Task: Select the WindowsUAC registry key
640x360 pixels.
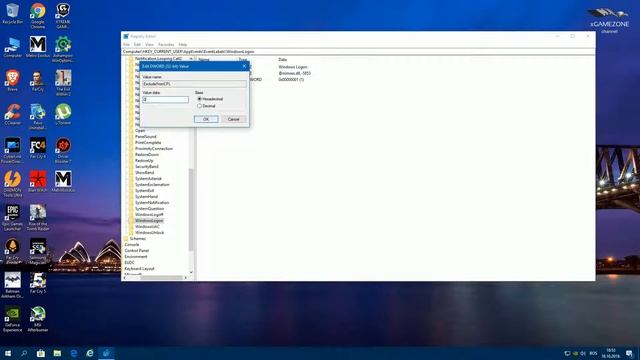Action: [x=147, y=227]
